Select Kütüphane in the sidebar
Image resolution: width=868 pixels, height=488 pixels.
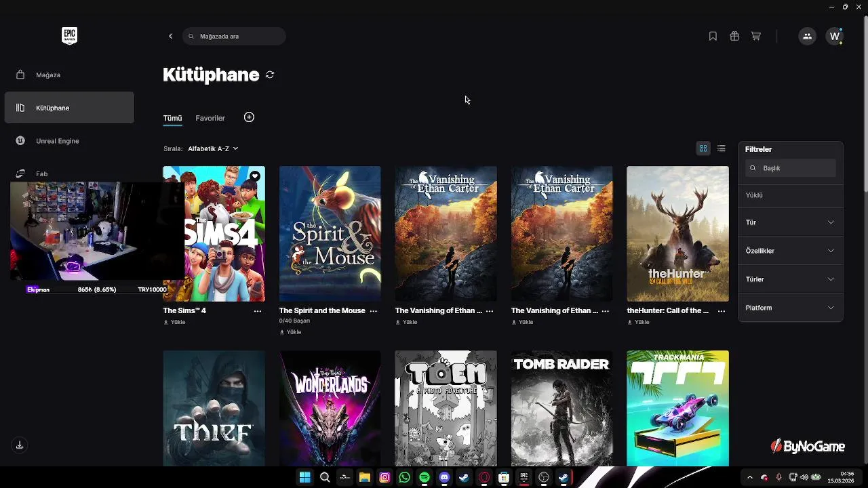pyautogui.click(x=69, y=108)
